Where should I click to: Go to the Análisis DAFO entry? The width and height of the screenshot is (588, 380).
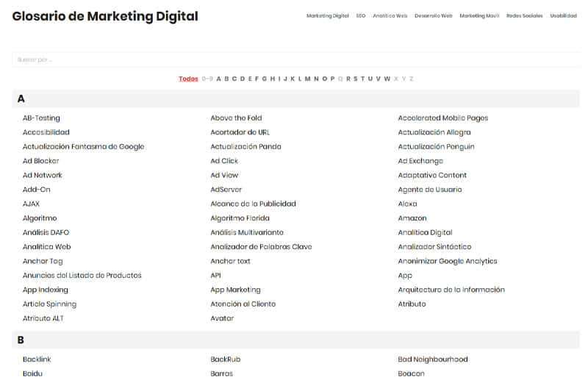tap(46, 232)
